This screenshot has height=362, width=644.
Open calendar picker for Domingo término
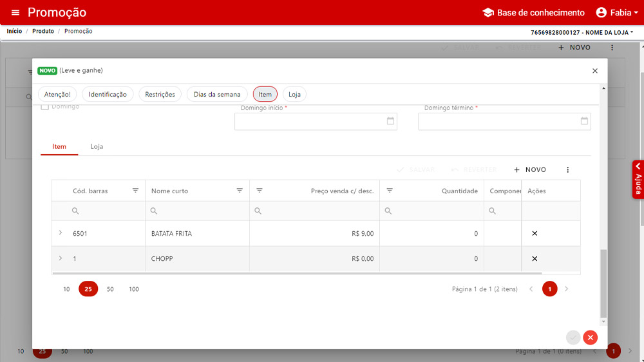(x=584, y=121)
